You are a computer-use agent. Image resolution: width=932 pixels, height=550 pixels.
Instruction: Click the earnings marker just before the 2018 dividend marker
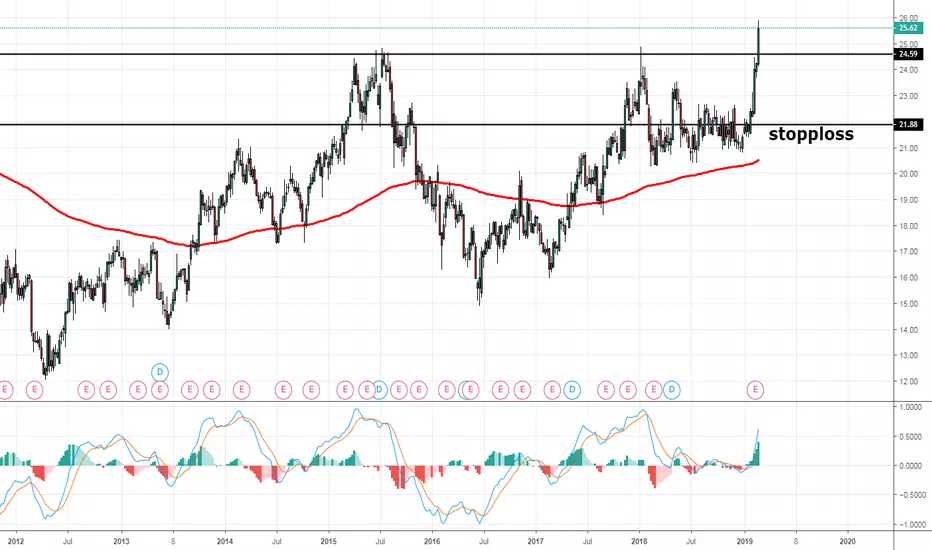click(654, 390)
